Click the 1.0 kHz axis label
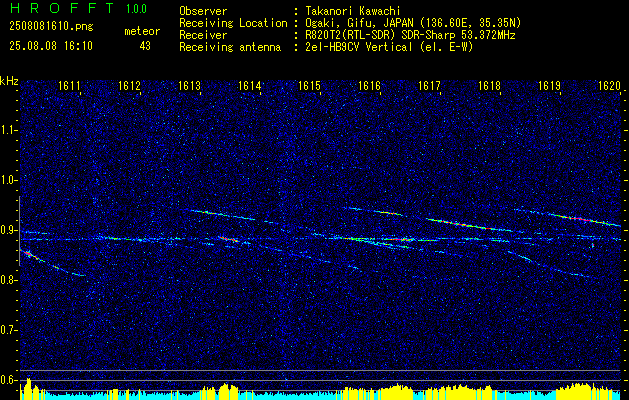The image size is (629, 400). point(8,180)
